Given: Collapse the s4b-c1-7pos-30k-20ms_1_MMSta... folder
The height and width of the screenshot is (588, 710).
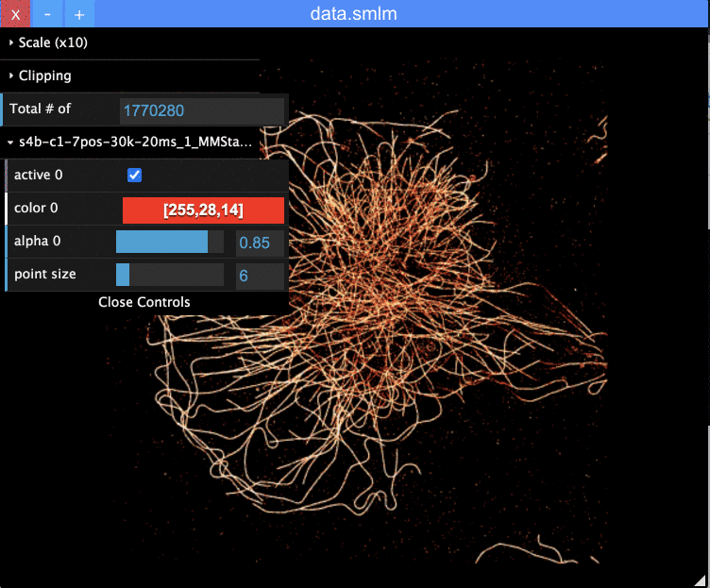Looking at the screenshot, I should click(130, 143).
